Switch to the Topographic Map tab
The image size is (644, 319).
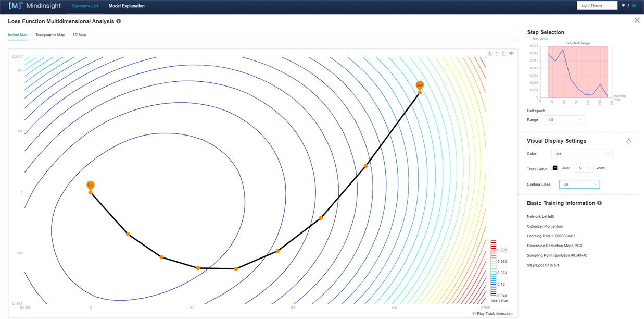coord(50,35)
